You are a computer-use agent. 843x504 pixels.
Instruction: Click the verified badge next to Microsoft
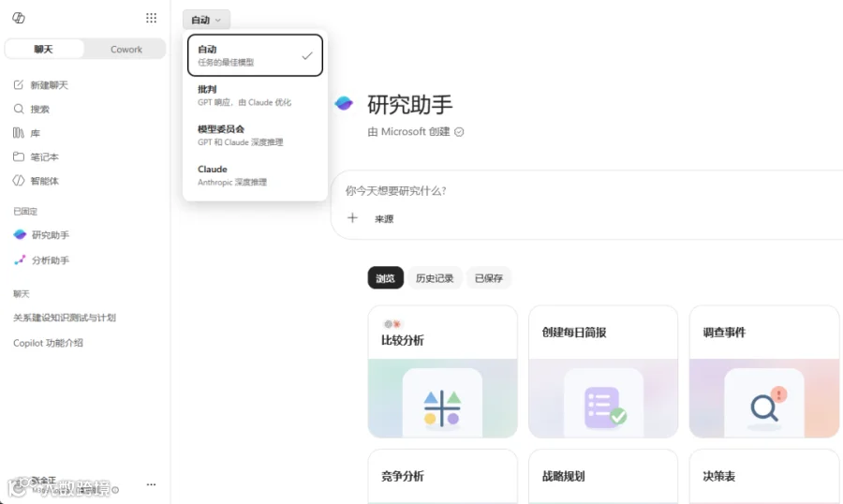pos(459,132)
